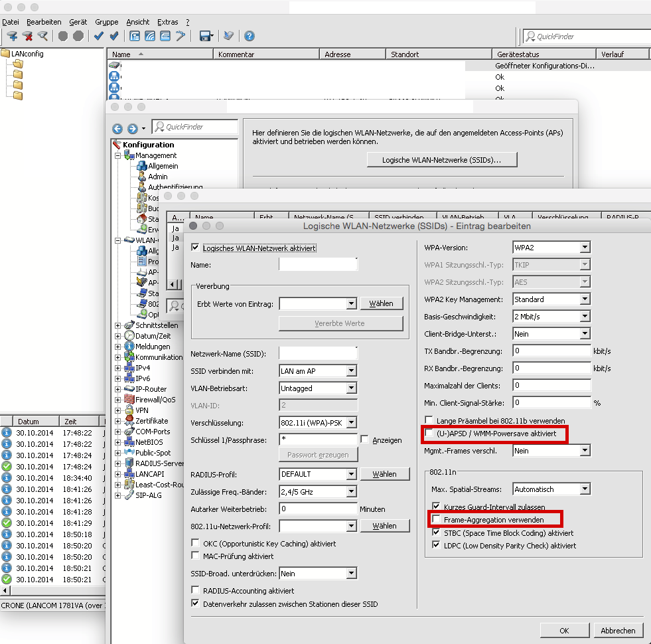The image size is (651, 644).
Task: Open the Bearbeiten menu
Action: pos(44,22)
